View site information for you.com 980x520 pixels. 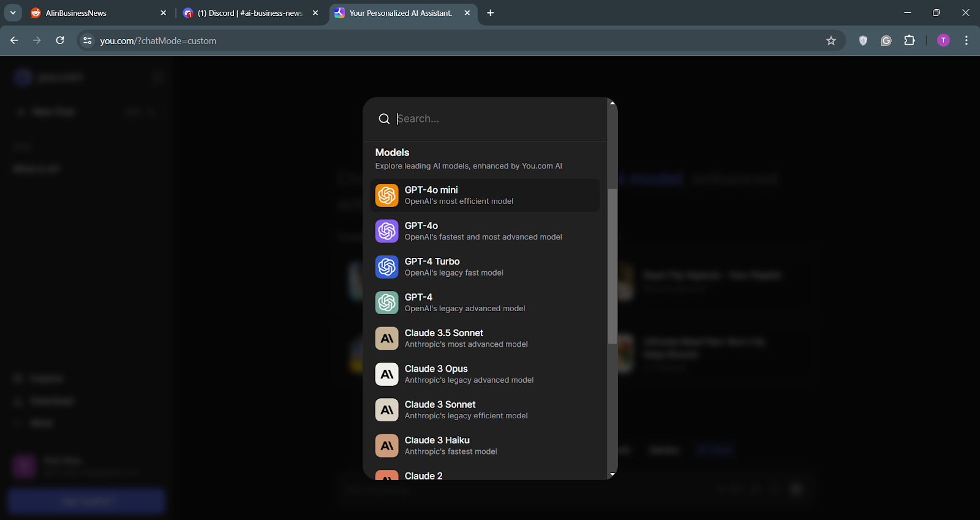[x=88, y=40]
